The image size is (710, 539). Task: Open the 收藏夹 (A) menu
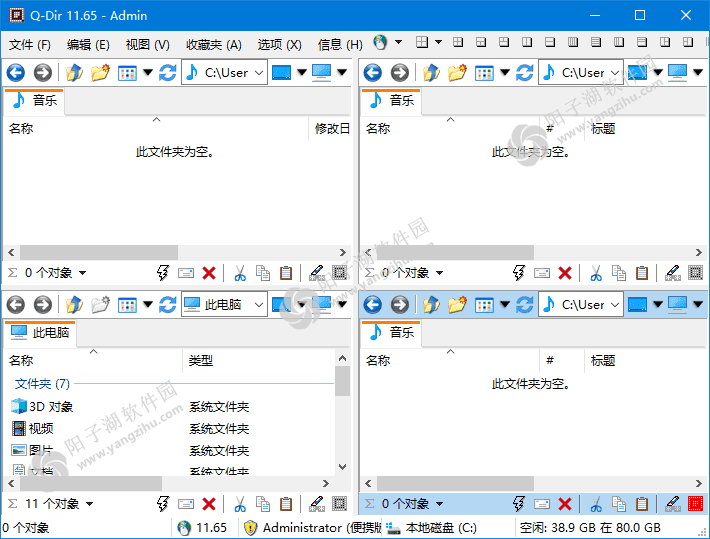214,44
